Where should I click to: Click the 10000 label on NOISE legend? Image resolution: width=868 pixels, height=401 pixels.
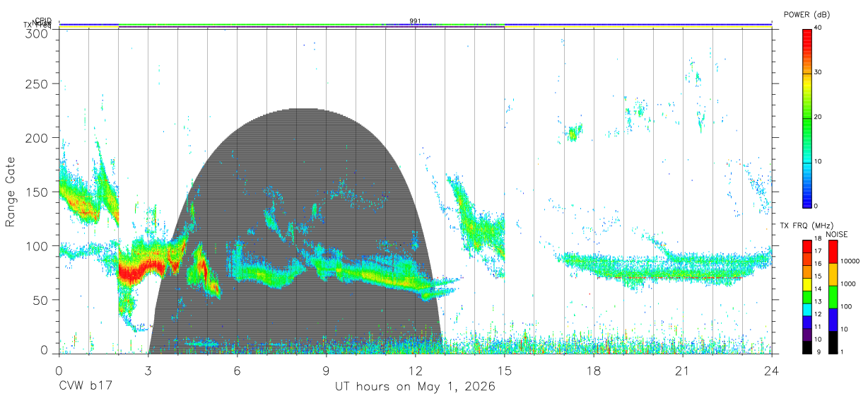coord(850,262)
